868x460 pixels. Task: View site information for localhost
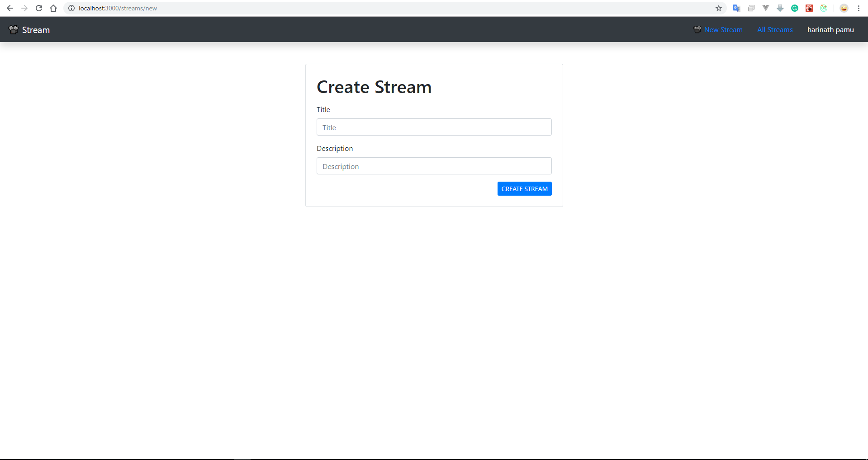(x=71, y=8)
